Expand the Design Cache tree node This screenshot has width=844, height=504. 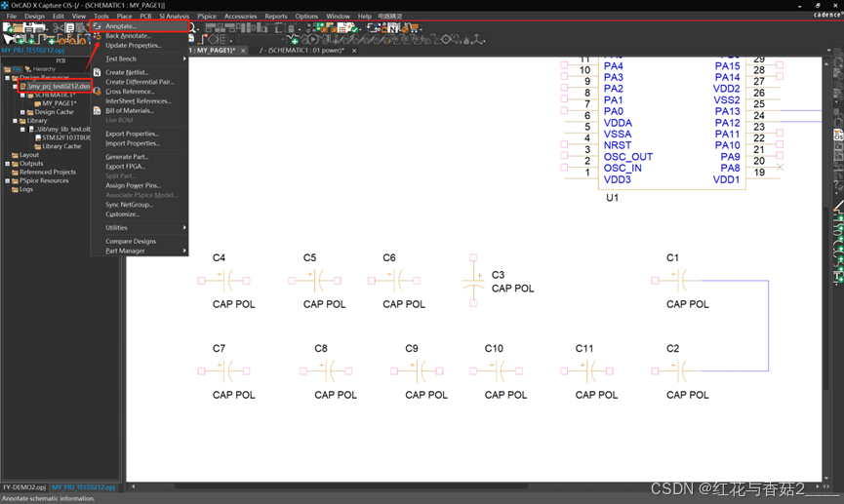[x=22, y=112]
